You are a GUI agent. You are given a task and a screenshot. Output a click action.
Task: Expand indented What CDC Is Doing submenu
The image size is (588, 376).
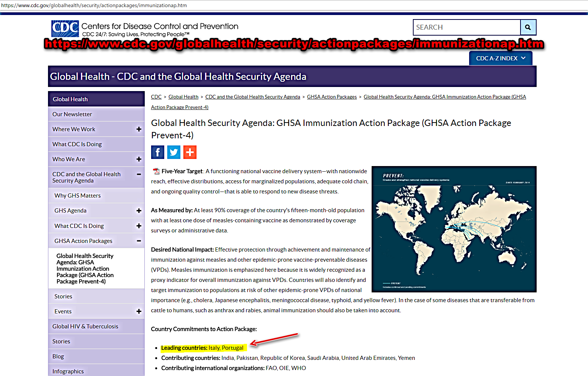(x=139, y=226)
